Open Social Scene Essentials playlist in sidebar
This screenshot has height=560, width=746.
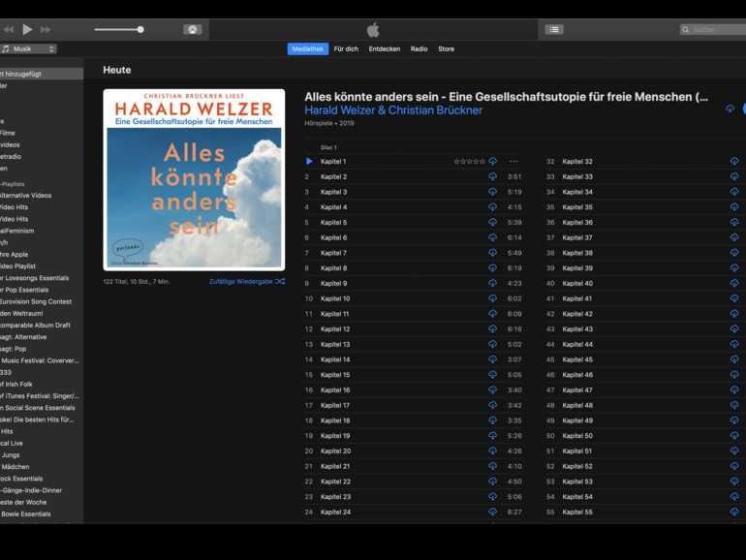(38, 408)
